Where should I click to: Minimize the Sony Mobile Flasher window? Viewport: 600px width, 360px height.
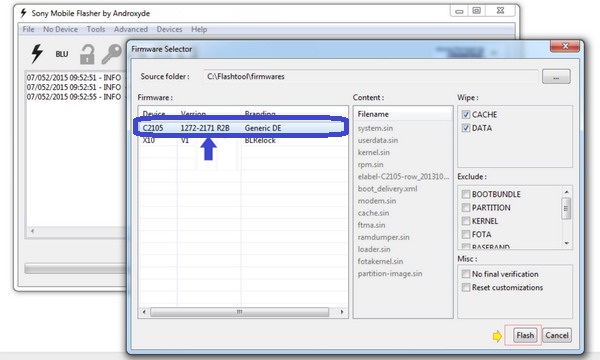click(459, 11)
